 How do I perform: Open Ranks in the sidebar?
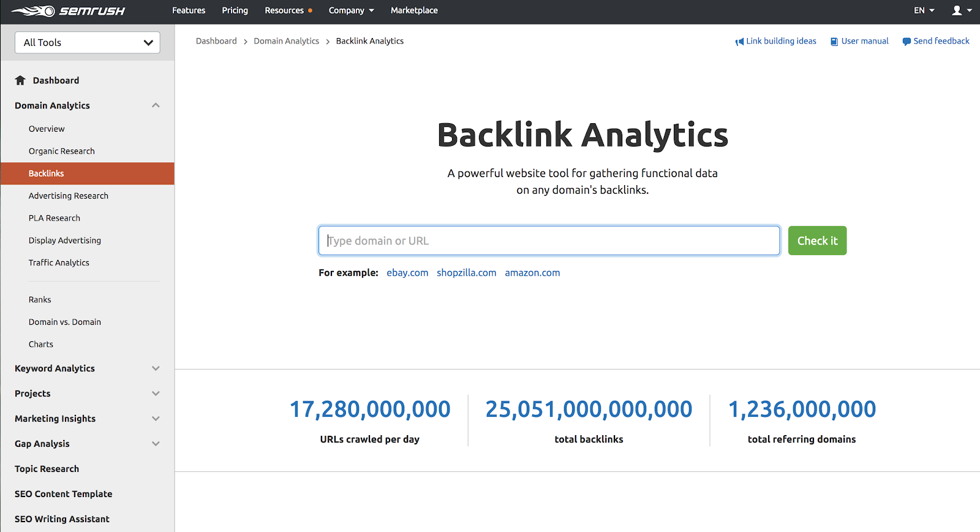click(x=40, y=300)
